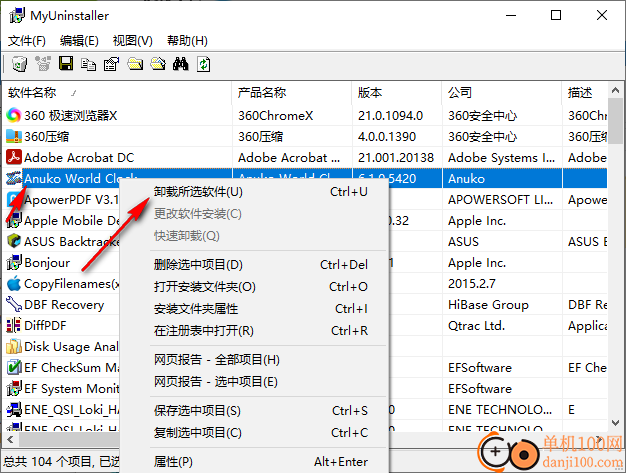The height and width of the screenshot is (473, 626).
Task: Click the 360ChromeX product name cell
Action: pos(292,115)
